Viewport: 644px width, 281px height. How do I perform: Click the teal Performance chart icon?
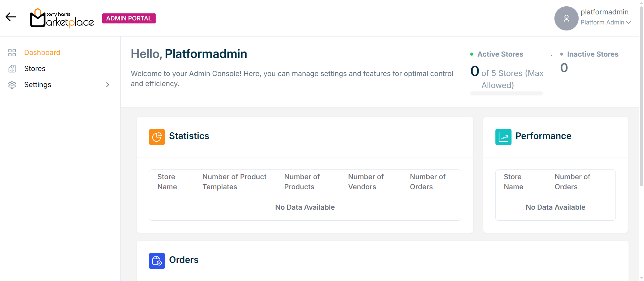(x=503, y=137)
